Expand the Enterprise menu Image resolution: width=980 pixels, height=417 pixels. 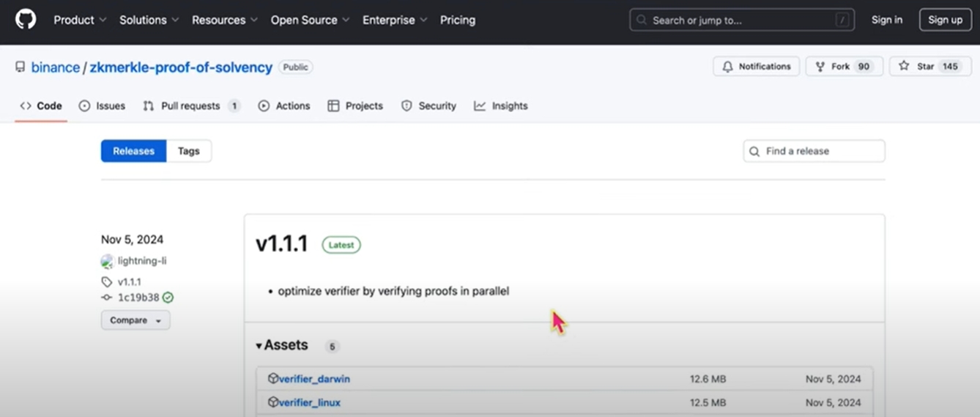pos(395,20)
